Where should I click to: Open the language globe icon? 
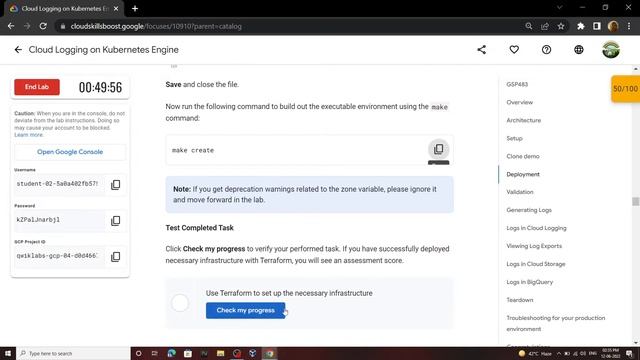579,50
